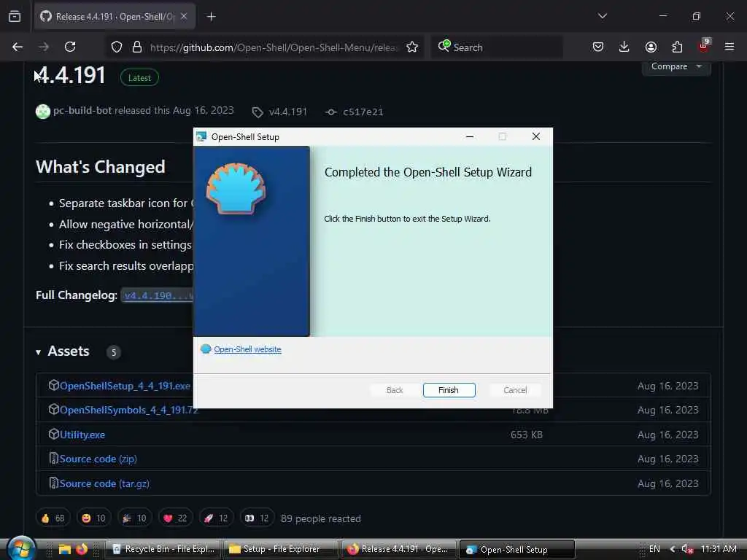This screenshot has height=560, width=747.
Task: Download OpenShellSetup_4_4_191.exe asset
Action: click(x=125, y=386)
